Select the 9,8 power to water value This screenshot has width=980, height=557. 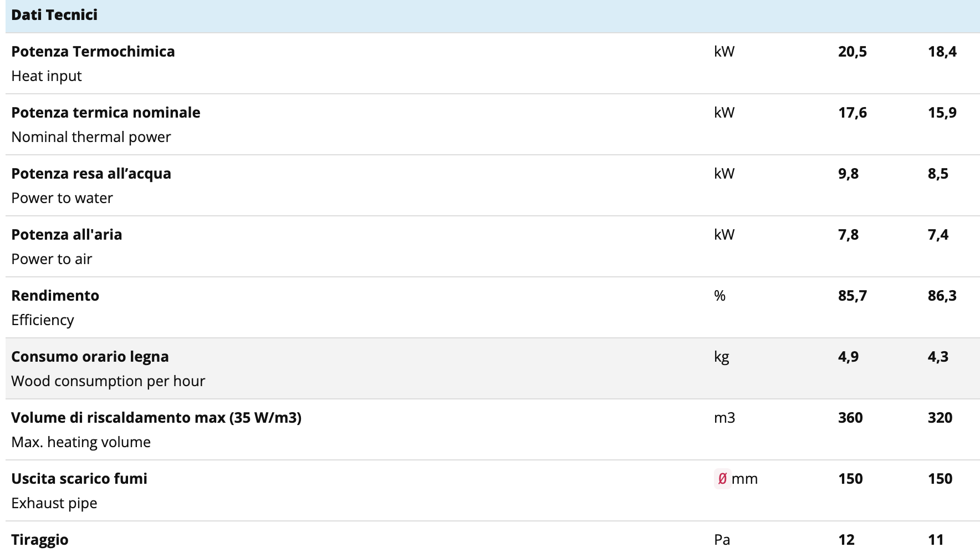coord(849,174)
